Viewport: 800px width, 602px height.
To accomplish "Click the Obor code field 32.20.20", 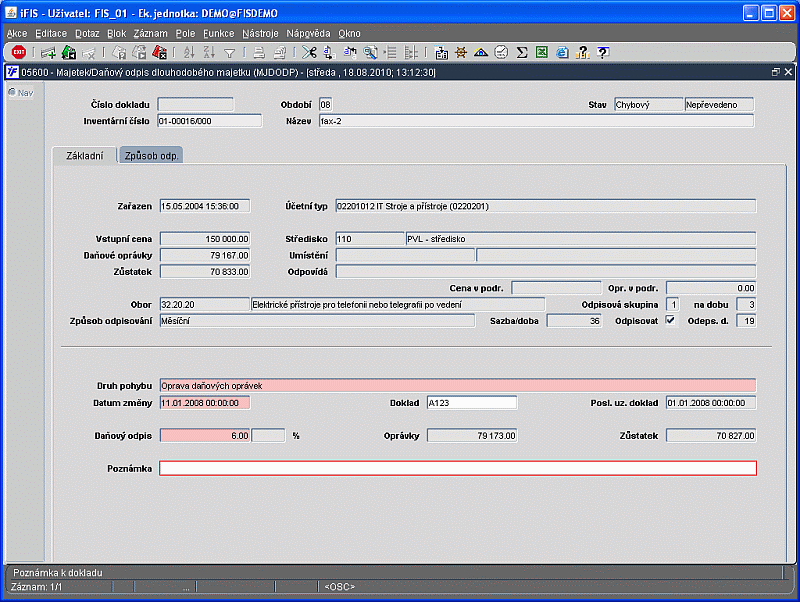I will pos(205,305).
